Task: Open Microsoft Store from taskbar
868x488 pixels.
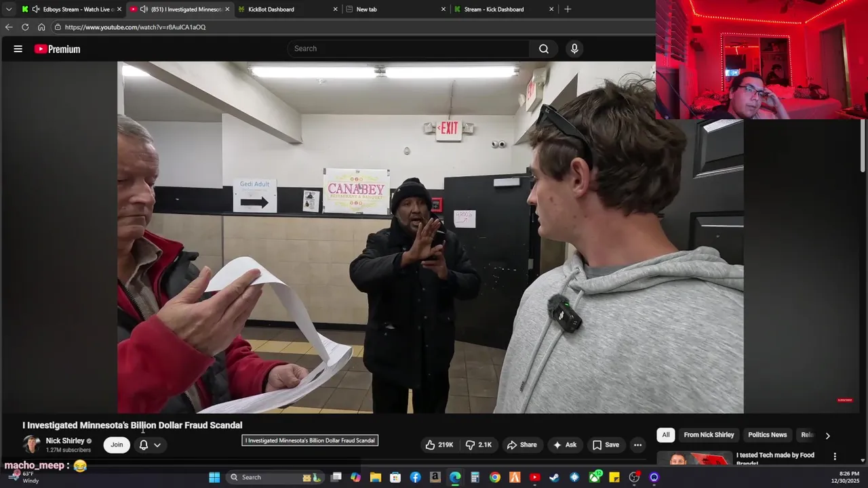Action: tap(395, 477)
